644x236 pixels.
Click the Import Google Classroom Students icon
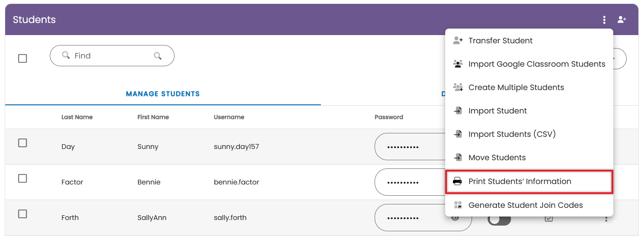pos(458,64)
